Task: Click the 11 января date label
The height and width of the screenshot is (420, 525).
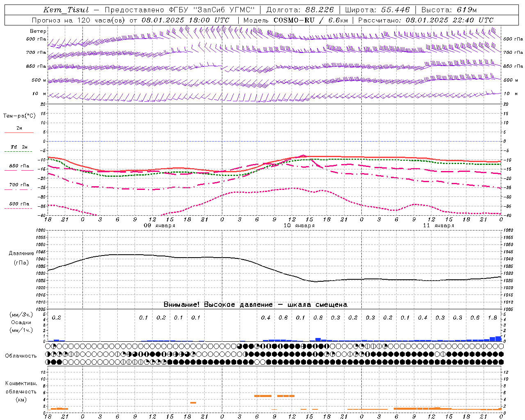Action: [x=438, y=226]
